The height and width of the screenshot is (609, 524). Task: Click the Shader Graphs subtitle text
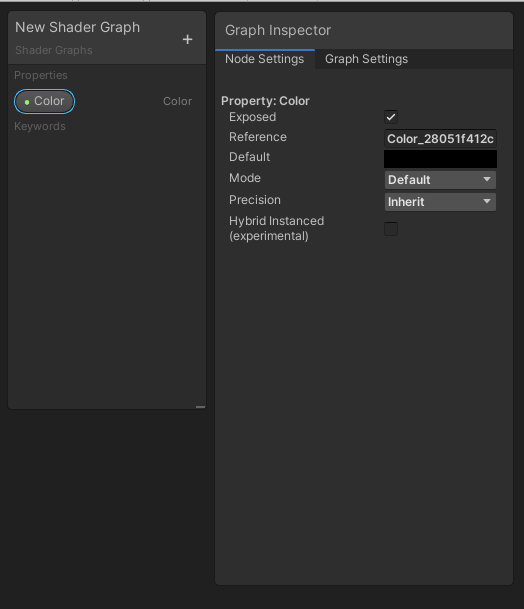[x=54, y=50]
